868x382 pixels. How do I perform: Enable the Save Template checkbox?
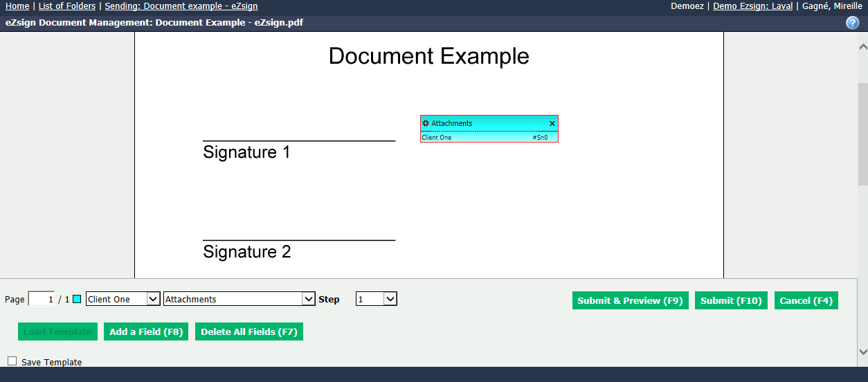click(x=12, y=361)
